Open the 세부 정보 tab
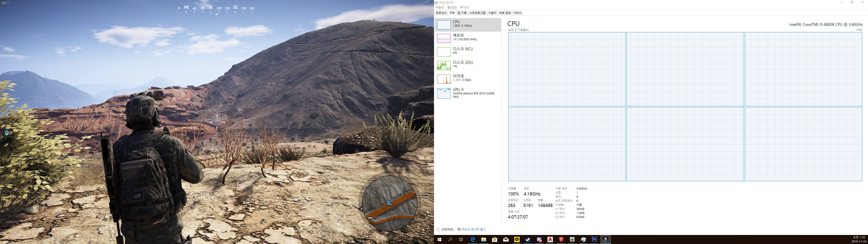This screenshot has width=868, height=244. pos(505,13)
